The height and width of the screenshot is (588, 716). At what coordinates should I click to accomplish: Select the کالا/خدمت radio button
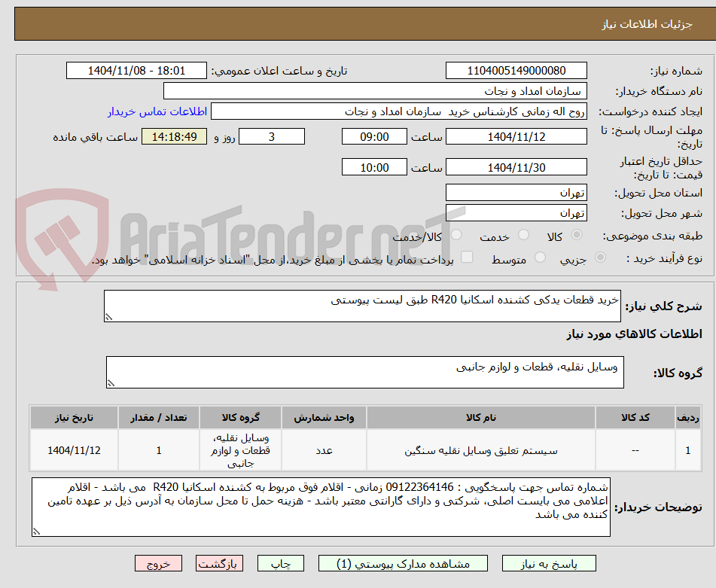click(456, 235)
